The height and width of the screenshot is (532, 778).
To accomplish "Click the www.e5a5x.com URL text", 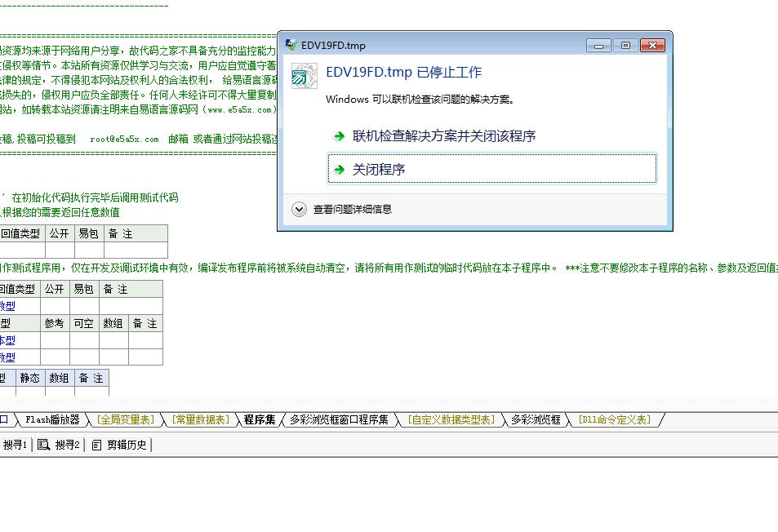I will pos(240,110).
